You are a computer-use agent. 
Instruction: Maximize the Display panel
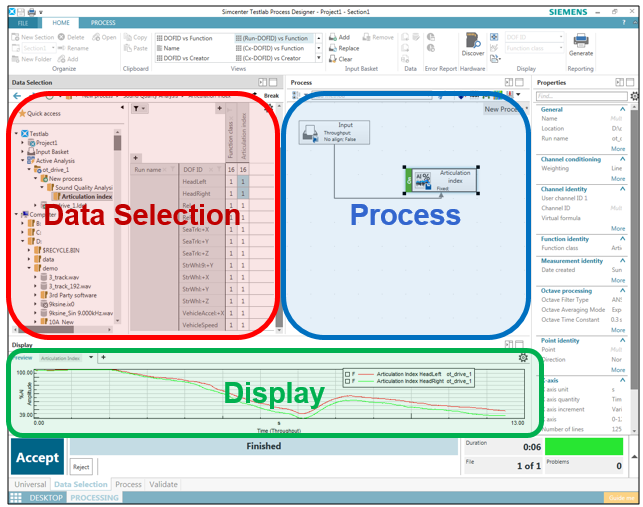pos(519,344)
